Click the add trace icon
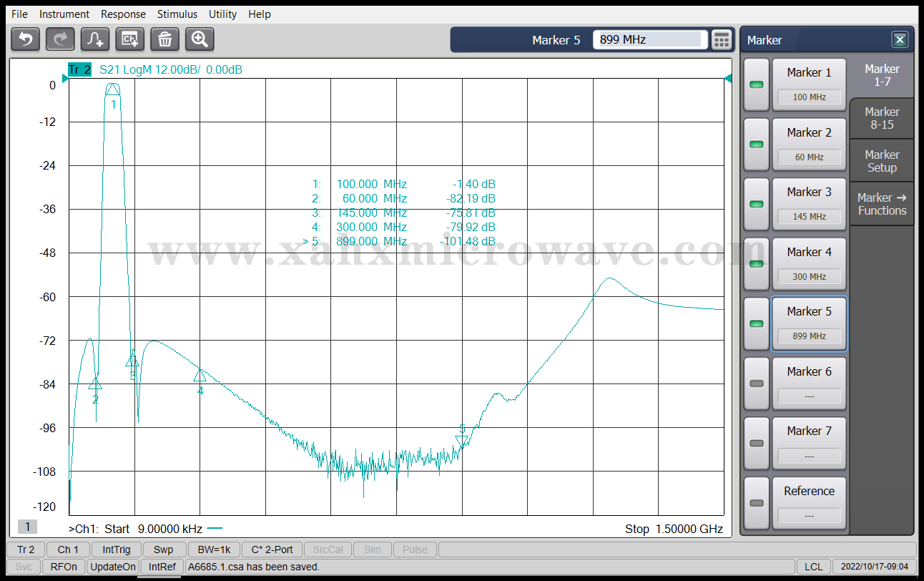This screenshot has width=924, height=581. click(x=95, y=39)
